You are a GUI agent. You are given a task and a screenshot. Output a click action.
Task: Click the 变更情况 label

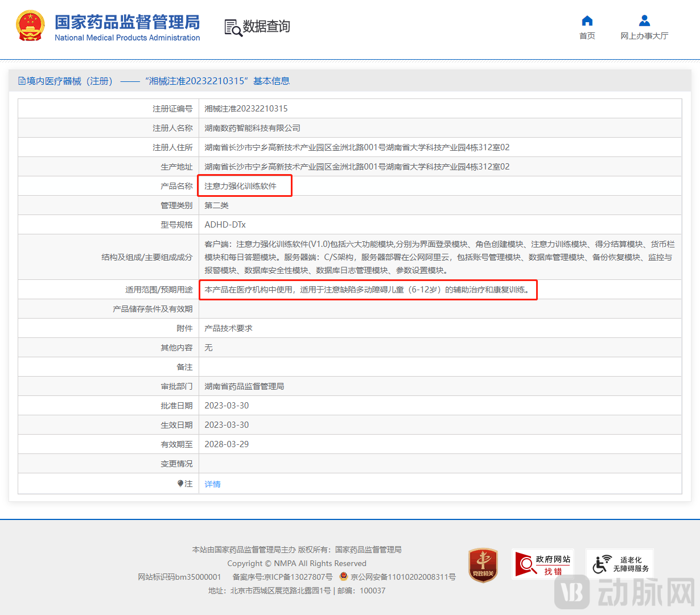[x=176, y=464]
